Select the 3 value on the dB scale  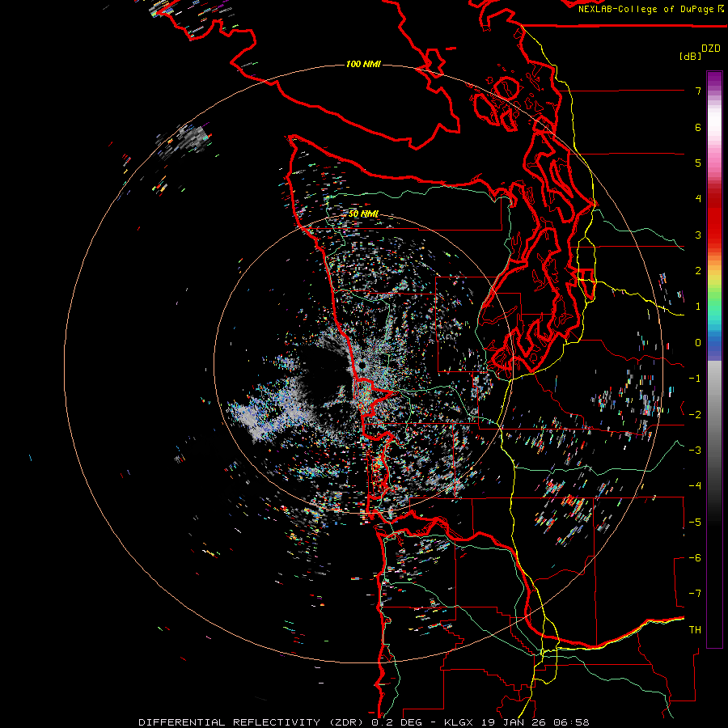tap(698, 235)
